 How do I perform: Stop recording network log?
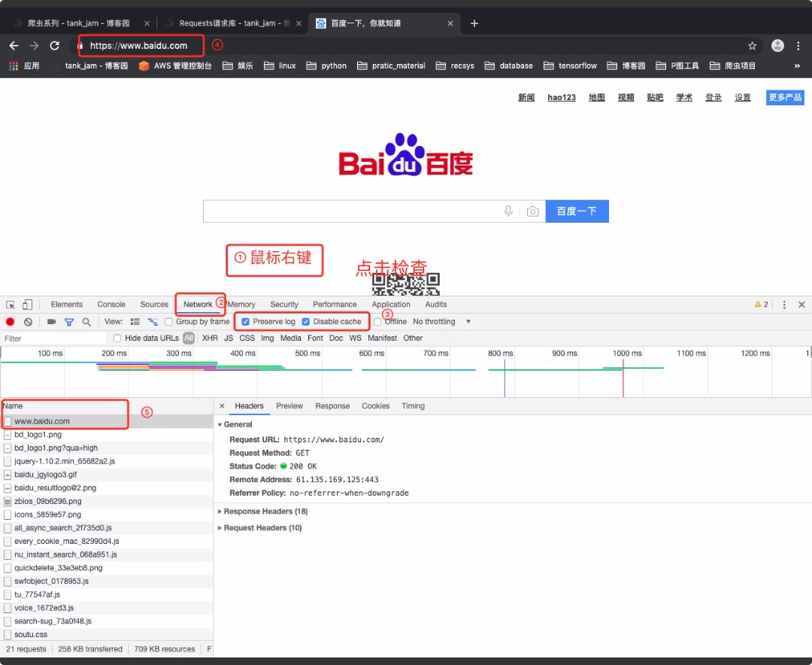(x=10, y=322)
